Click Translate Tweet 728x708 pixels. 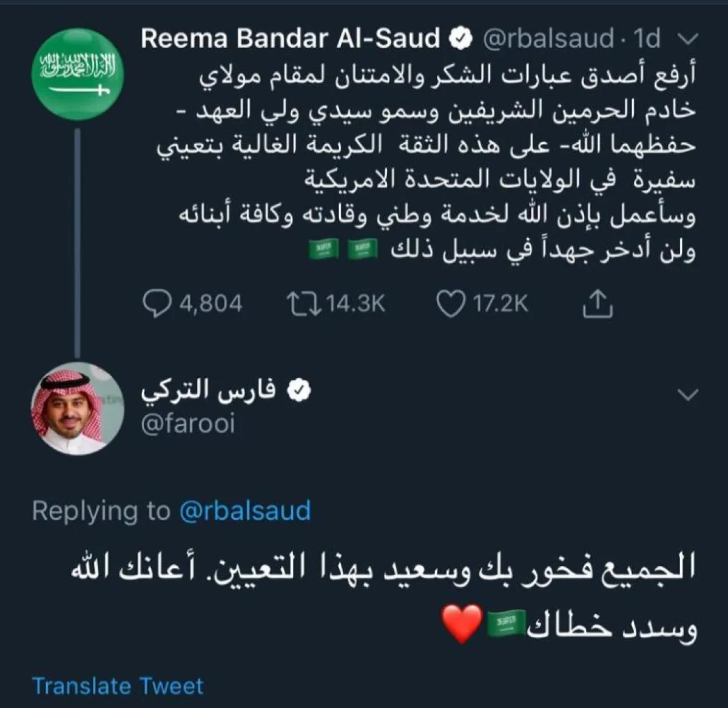[118, 686]
